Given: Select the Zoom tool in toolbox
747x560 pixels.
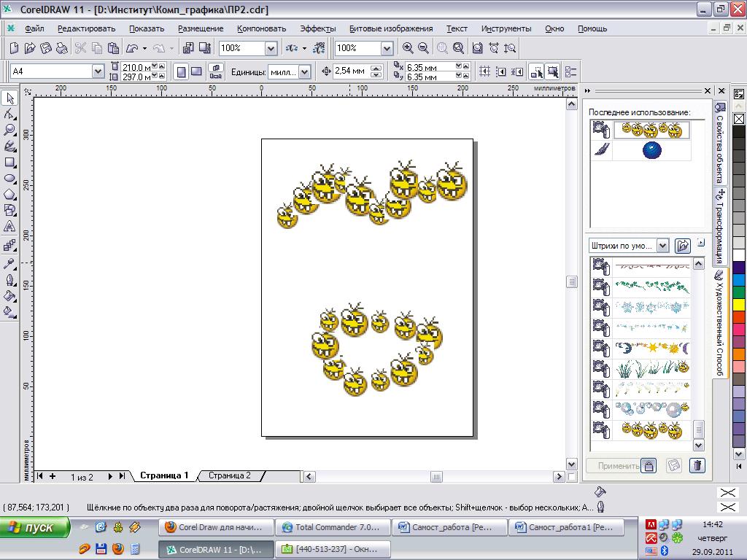Looking at the screenshot, I should click(x=9, y=130).
